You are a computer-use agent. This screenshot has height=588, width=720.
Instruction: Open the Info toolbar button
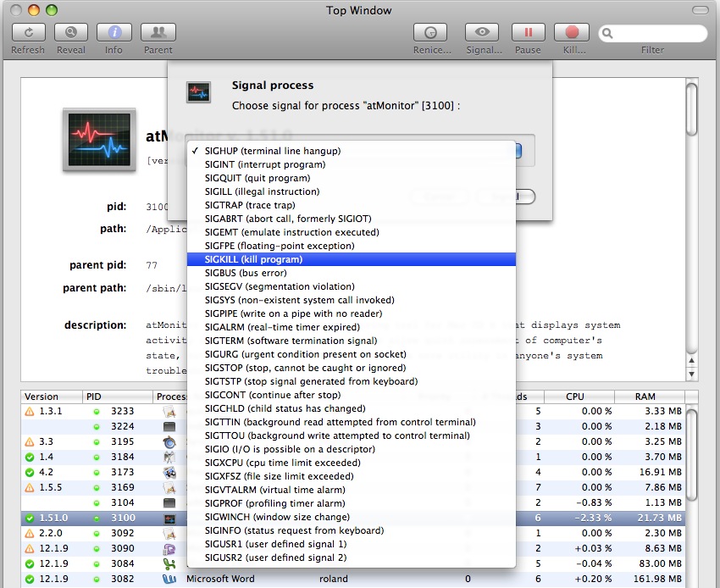click(x=114, y=33)
